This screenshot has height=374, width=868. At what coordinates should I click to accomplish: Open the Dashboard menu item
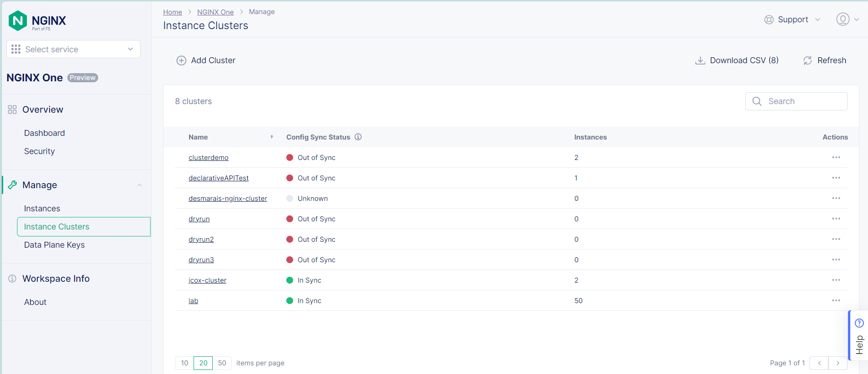(45, 133)
